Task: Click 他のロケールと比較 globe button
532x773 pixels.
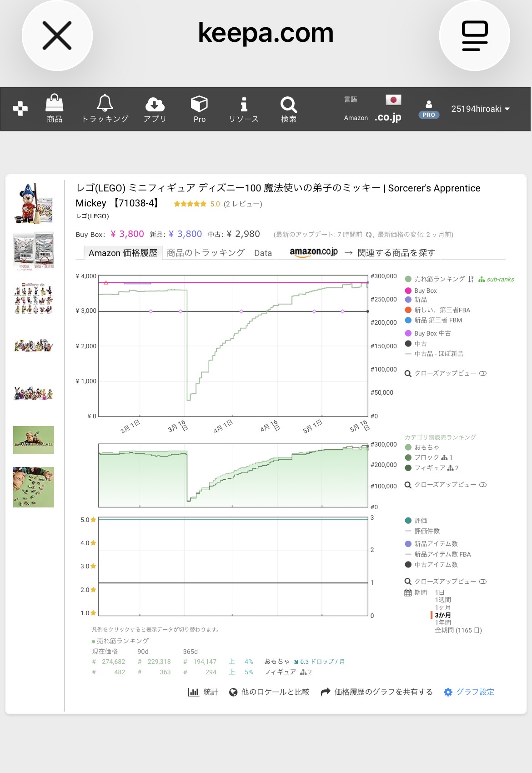Action: coord(269,692)
